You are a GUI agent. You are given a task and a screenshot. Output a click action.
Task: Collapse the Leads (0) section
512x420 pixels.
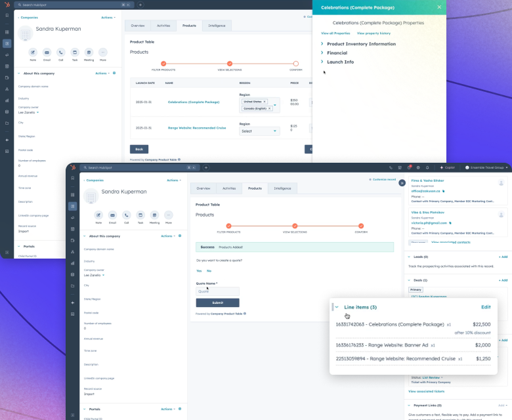click(x=409, y=257)
